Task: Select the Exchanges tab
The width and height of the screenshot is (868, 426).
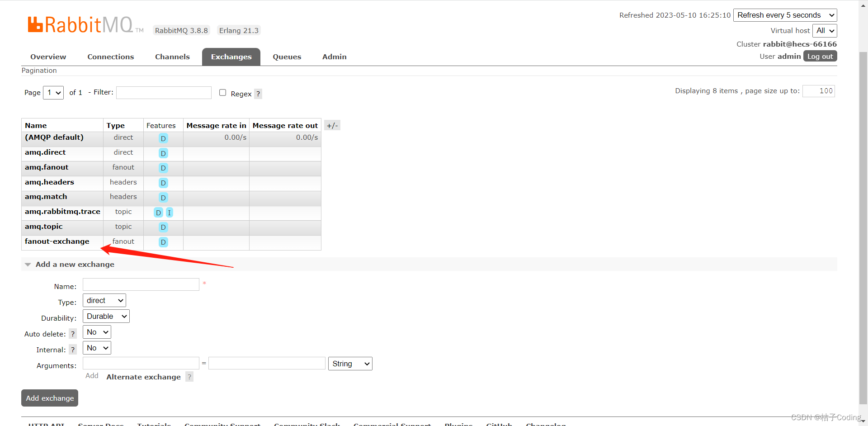Action: pyautogui.click(x=231, y=57)
